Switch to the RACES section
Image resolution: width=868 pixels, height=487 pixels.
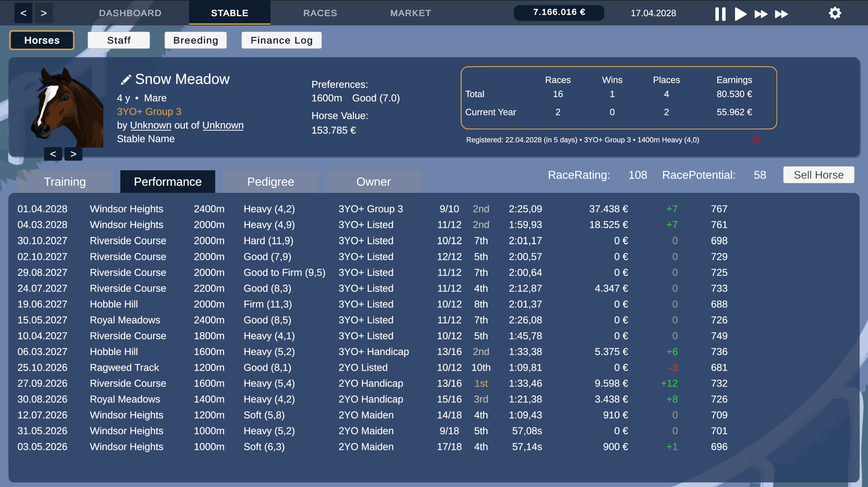(x=320, y=13)
